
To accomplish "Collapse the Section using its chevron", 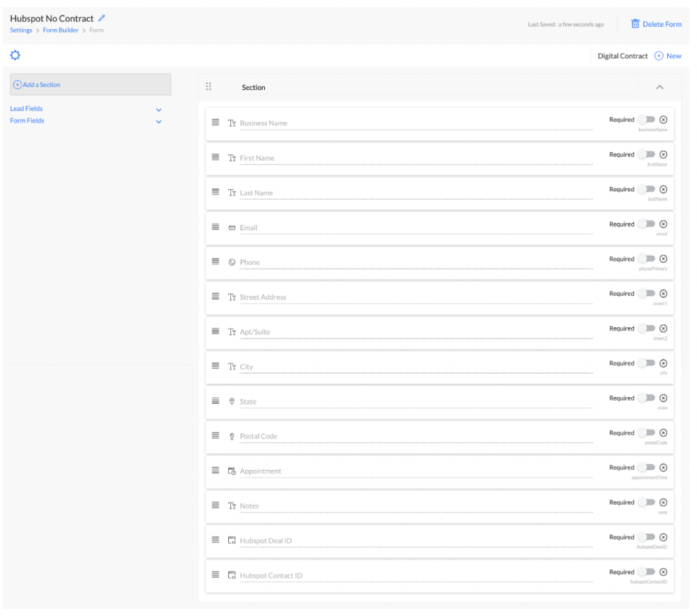I will coord(660,86).
